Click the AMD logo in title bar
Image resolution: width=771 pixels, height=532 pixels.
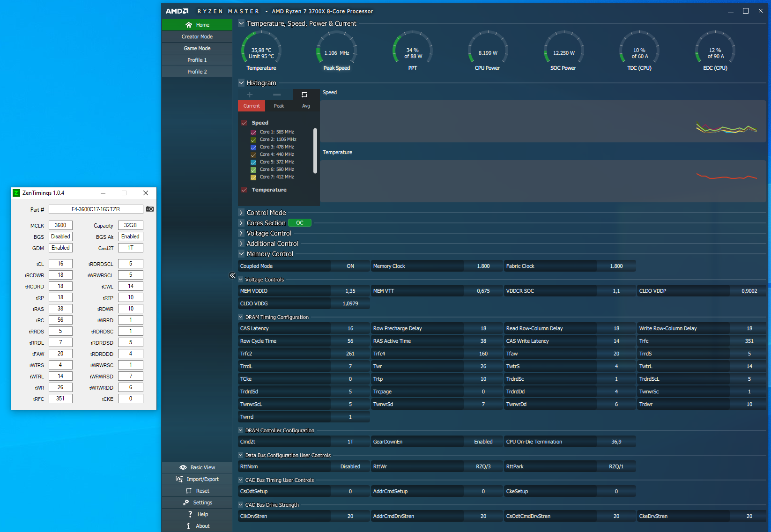tap(177, 11)
